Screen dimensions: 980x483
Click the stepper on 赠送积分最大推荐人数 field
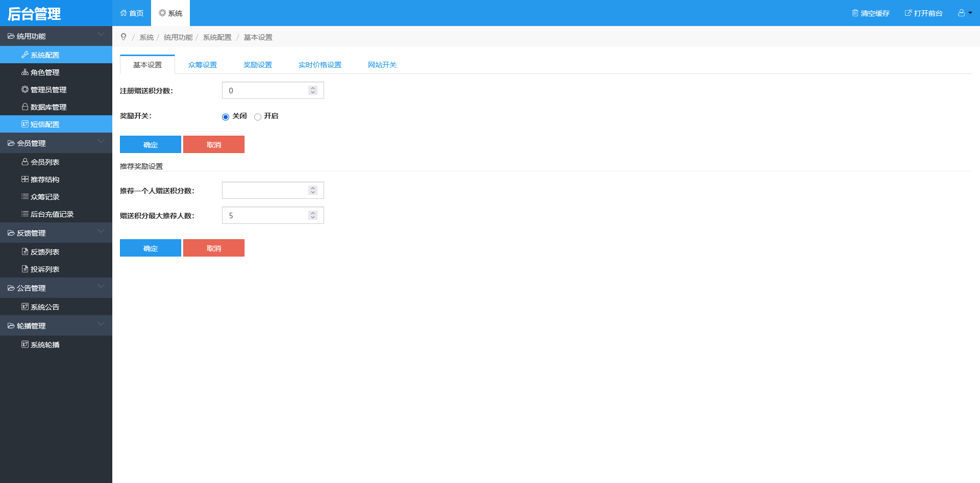click(313, 215)
